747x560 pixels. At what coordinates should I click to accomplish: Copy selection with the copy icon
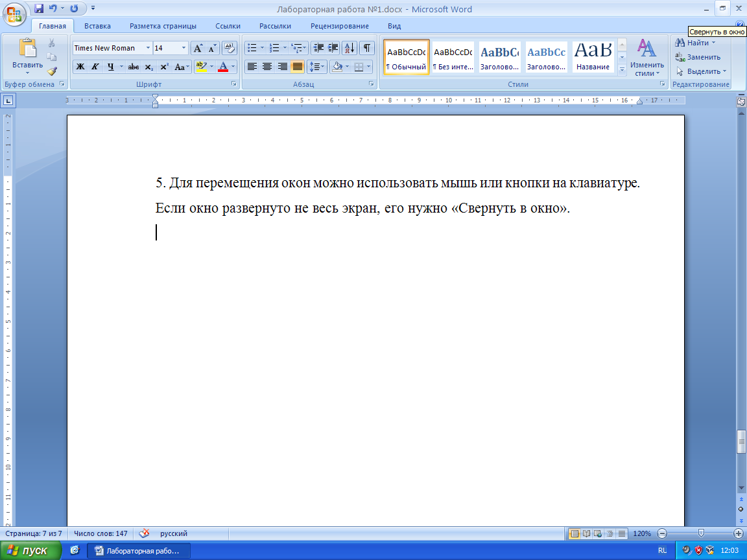coord(51,57)
